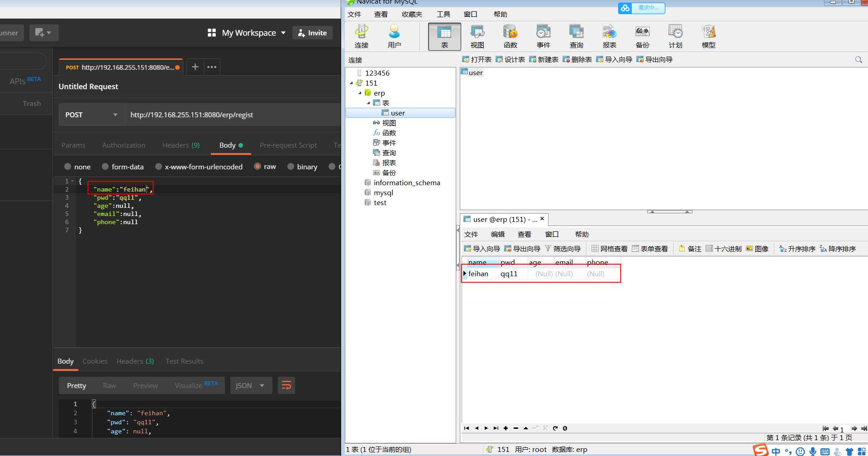Open the 工具 menu in Navicat

pos(444,14)
